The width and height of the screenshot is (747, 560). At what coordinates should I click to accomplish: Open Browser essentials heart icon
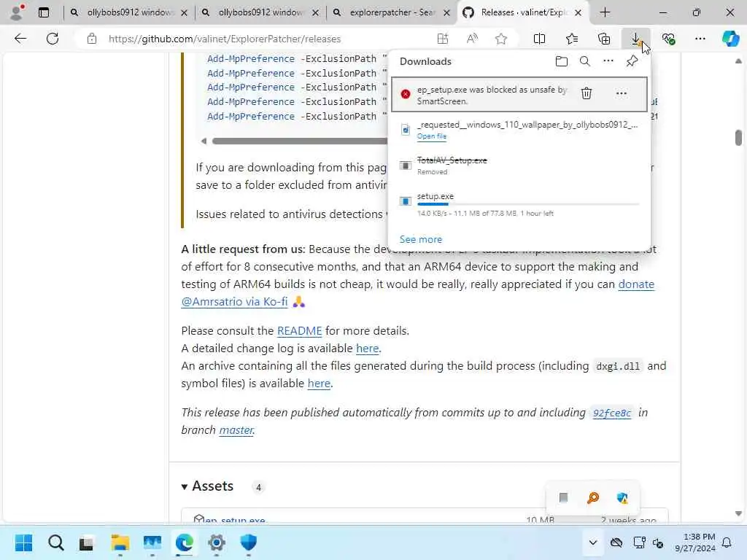[668, 39]
